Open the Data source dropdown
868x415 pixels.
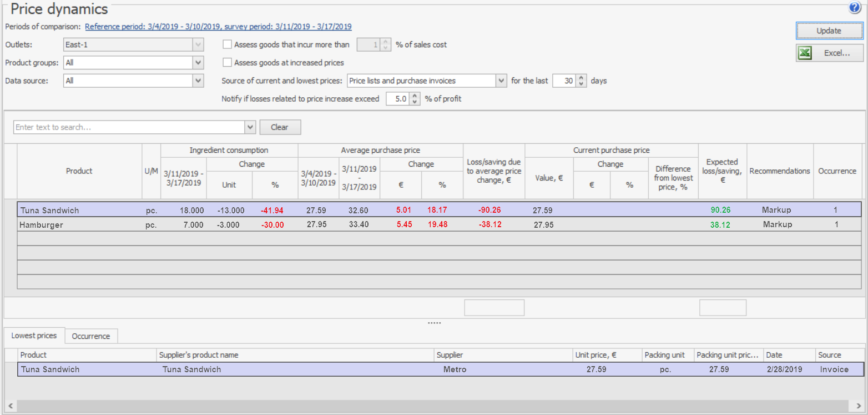click(x=198, y=81)
